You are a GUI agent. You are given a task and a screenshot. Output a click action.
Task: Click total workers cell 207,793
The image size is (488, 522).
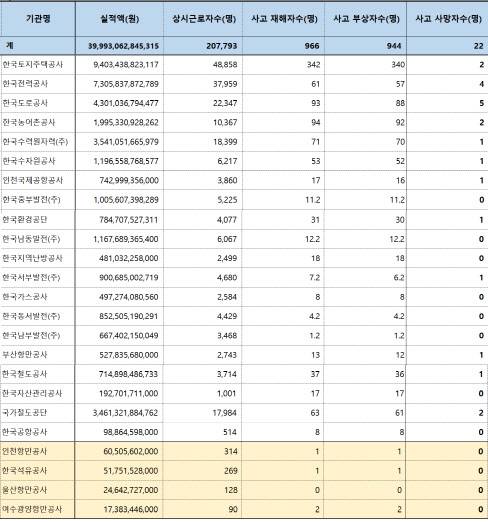[x=222, y=46]
